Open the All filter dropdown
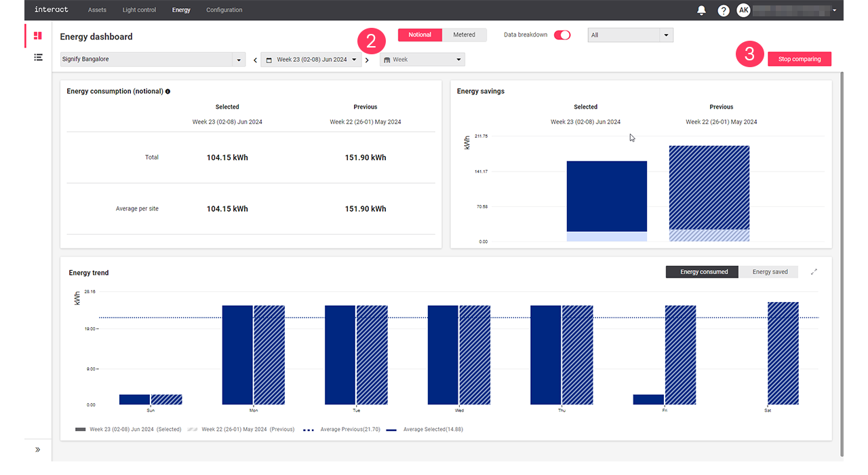868x475 pixels. [630, 34]
